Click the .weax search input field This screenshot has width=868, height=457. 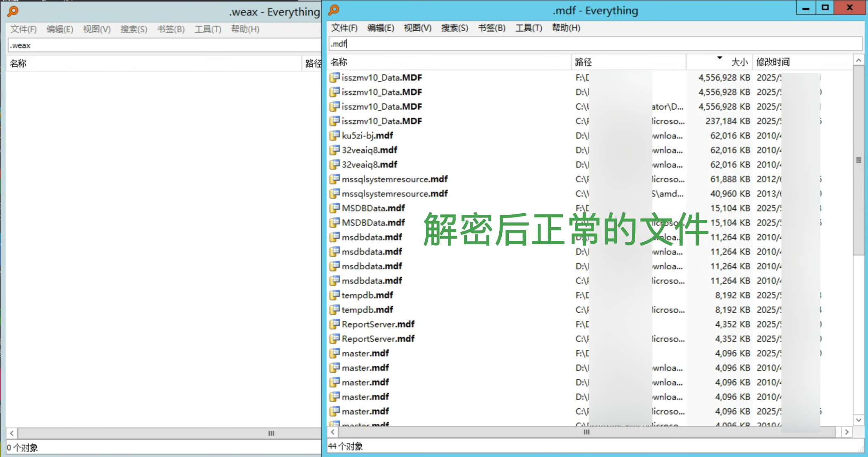pos(164,45)
